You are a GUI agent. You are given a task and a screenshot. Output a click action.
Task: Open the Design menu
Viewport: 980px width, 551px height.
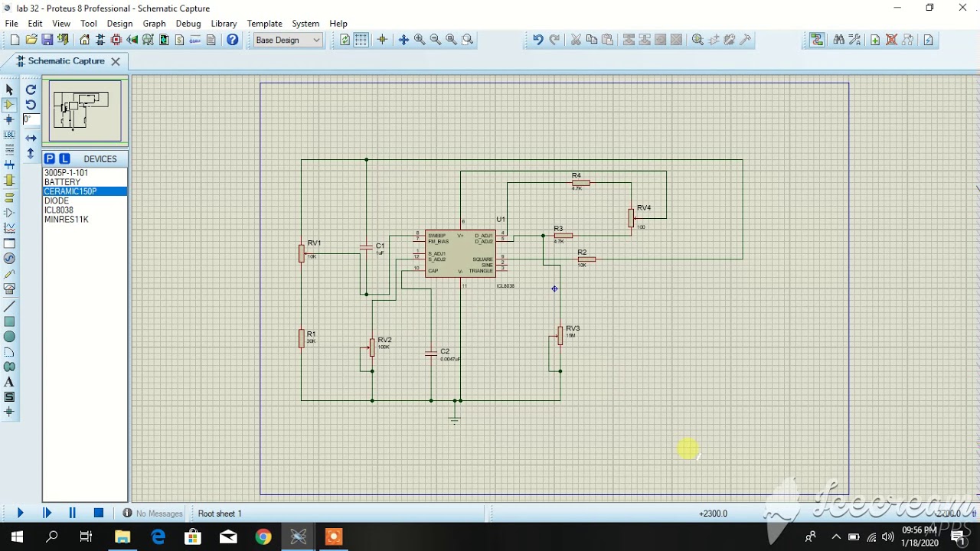click(x=119, y=24)
